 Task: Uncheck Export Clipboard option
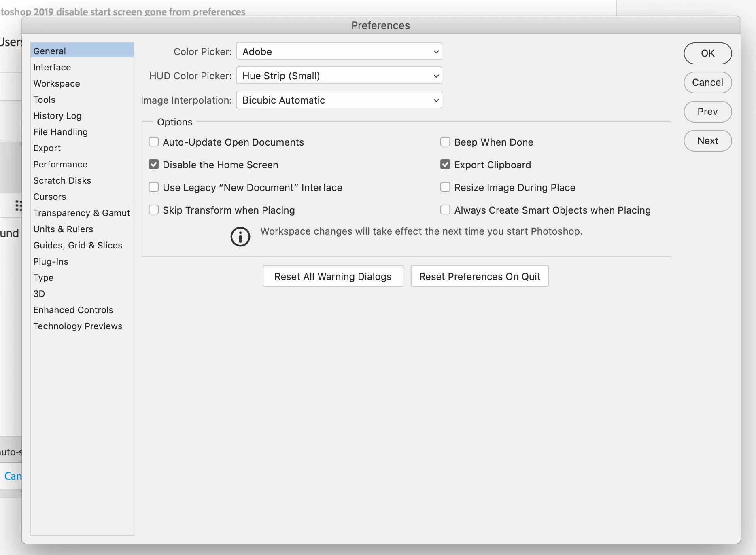pos(445,164)
